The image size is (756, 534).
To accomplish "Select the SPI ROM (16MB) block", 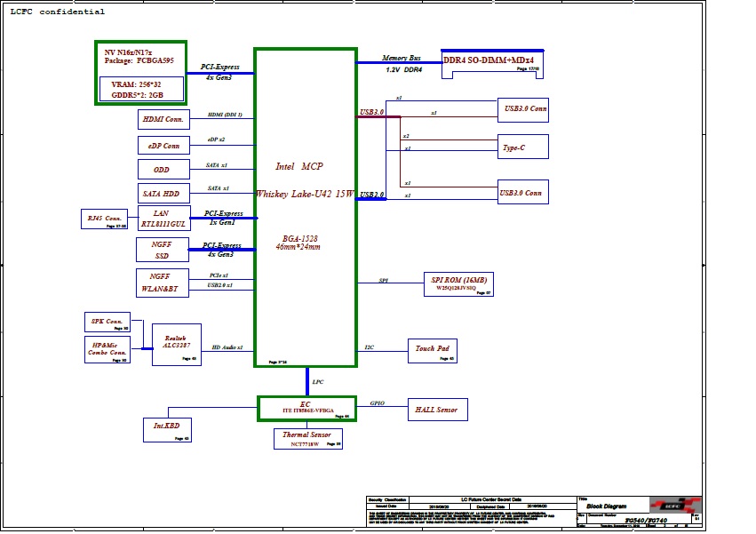I will pyautogui.click(x=457, y=283).
